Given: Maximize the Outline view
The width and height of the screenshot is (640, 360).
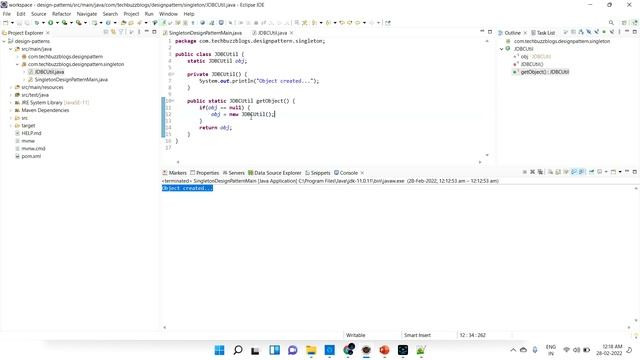Looking at the screenshot, I should pos(634,32).
